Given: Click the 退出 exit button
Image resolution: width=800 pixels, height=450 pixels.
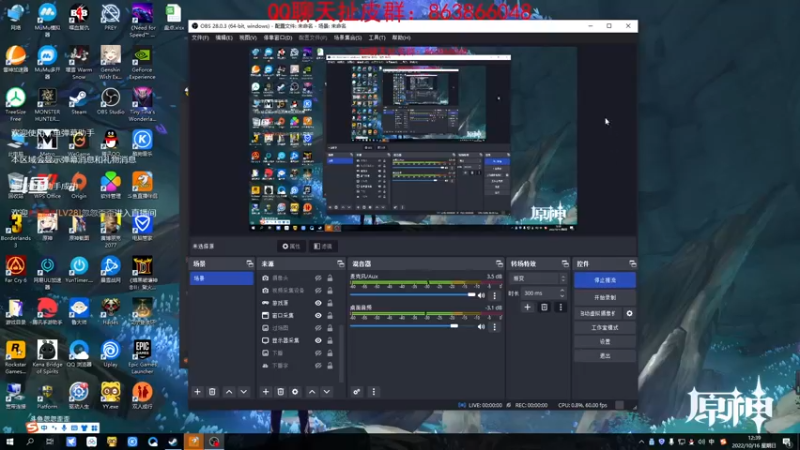Looking at the screenshot, I should coord(605,356).
